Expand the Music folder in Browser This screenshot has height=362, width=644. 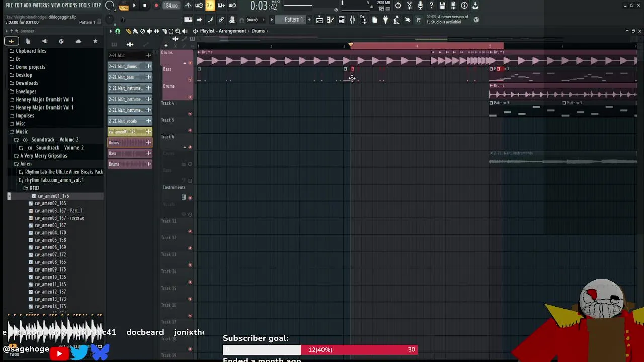[22, 132]
